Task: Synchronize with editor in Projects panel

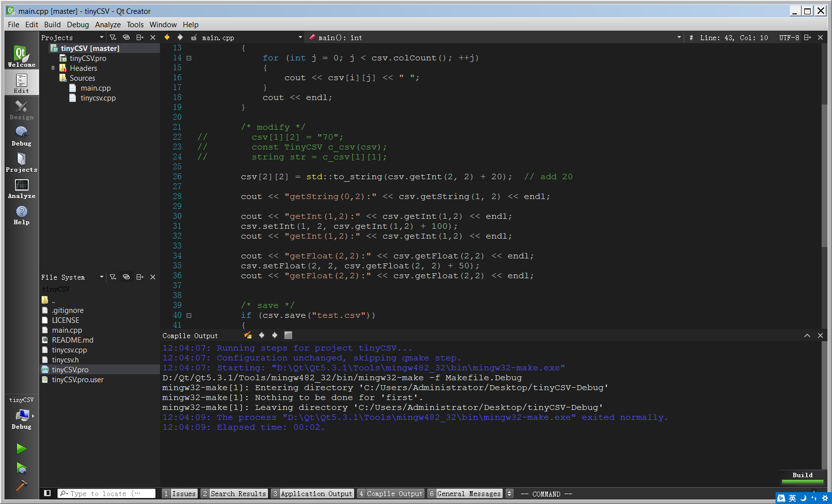Action: click(126, 37)
